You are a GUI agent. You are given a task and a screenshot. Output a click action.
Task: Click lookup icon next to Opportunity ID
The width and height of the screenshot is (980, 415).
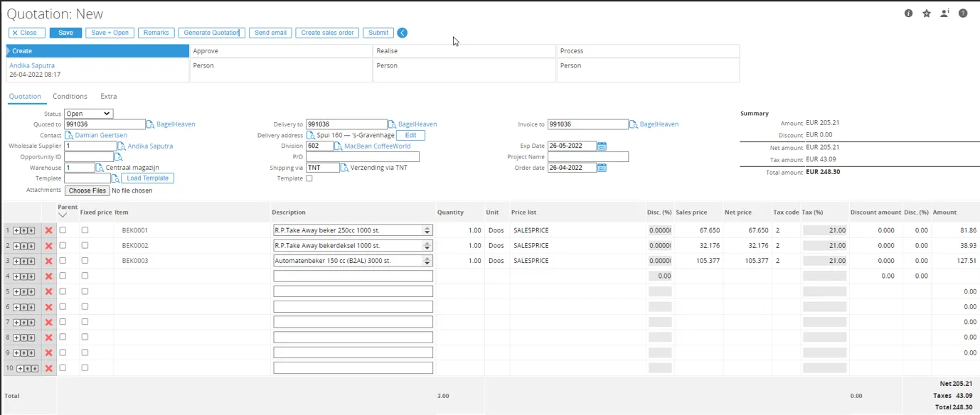[x=118, y=157]
